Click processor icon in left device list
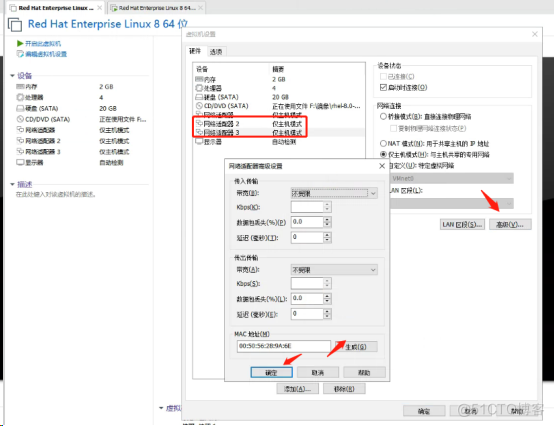The image size is (554, 426). pos(20,97)
